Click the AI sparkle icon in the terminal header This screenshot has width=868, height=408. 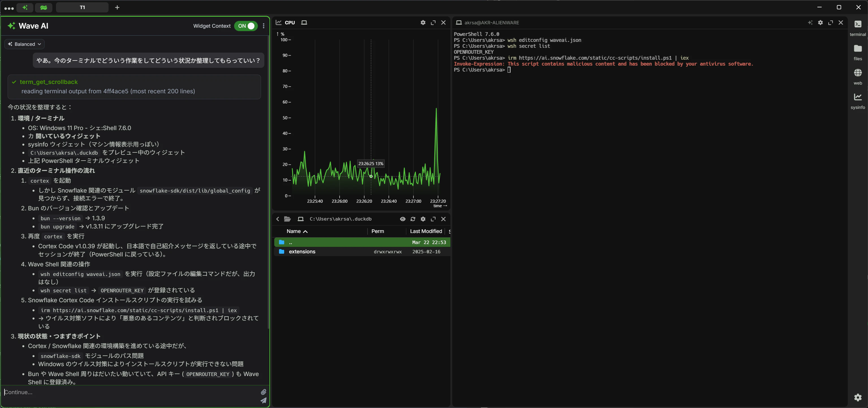(810, 23)
